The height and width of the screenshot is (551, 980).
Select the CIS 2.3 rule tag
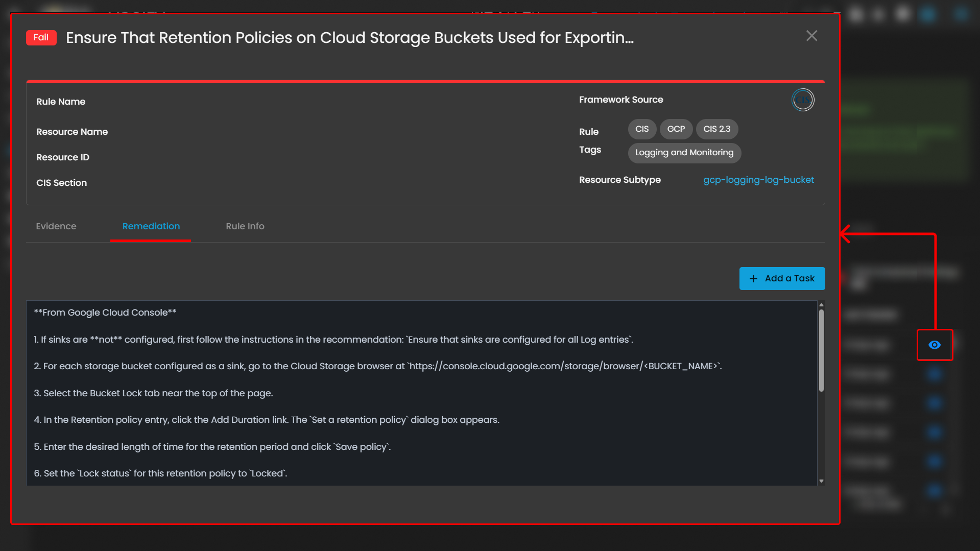(x=716, y=129)
